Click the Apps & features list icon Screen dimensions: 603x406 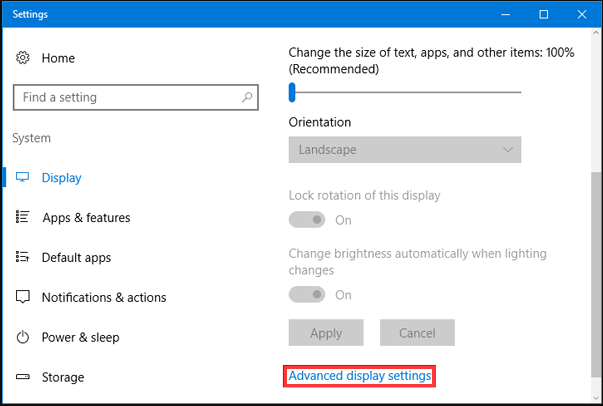click(22, 217)
